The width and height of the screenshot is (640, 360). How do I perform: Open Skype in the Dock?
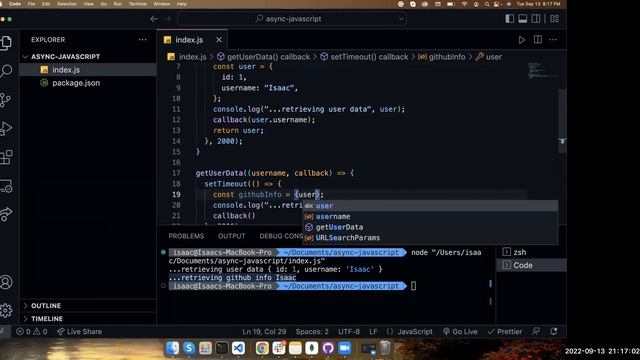point(189,348)
